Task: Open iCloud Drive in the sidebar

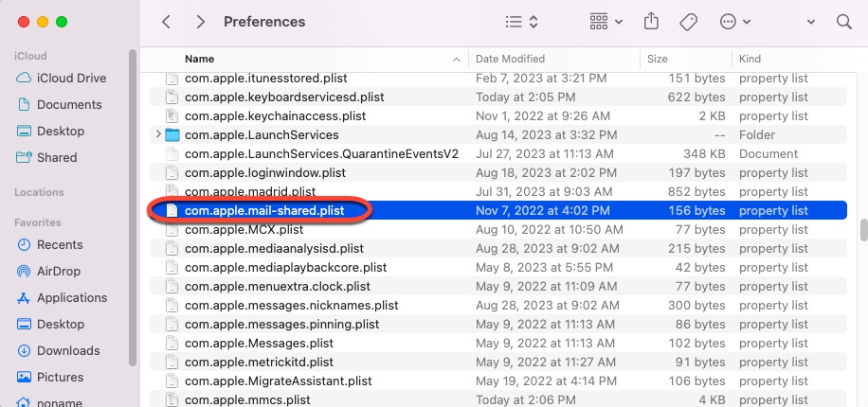Action: [71, 78]
